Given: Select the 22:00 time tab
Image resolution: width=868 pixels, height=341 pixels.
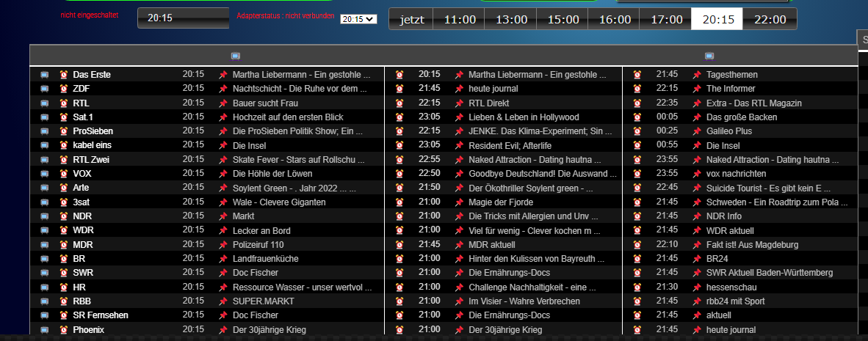Looking at the screenshot, I should click(x=770, y=19).
